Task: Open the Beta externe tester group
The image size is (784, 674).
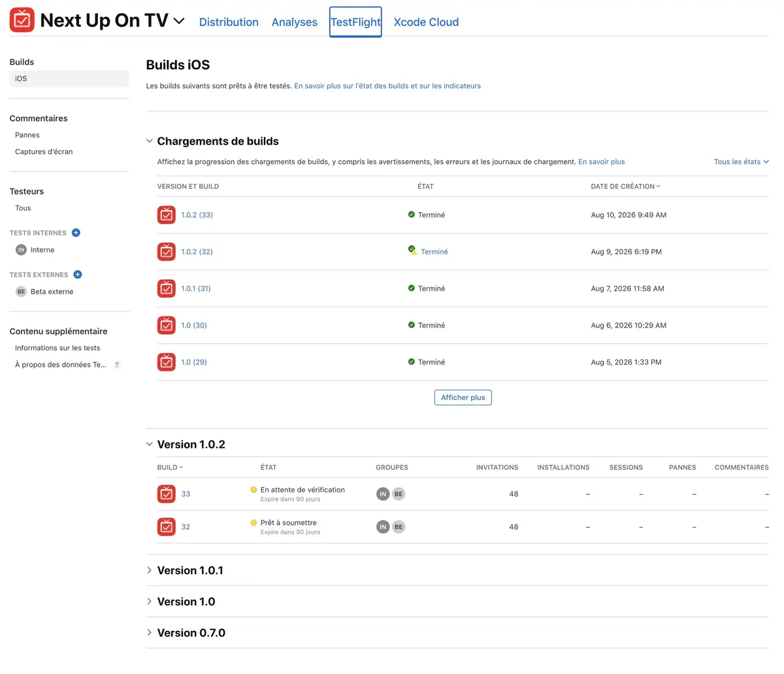Action: [52, 292]
